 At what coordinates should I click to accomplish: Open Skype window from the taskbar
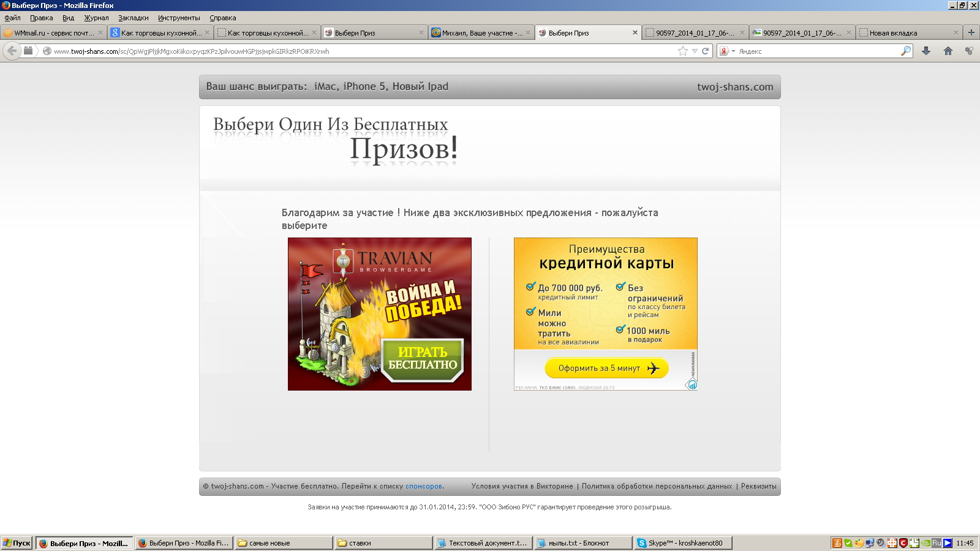683,543
